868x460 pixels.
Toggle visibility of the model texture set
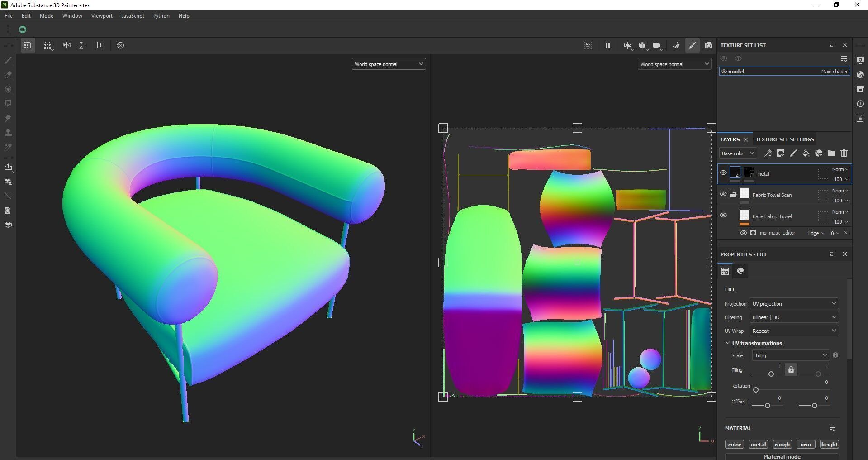click(x=724, y=72)
